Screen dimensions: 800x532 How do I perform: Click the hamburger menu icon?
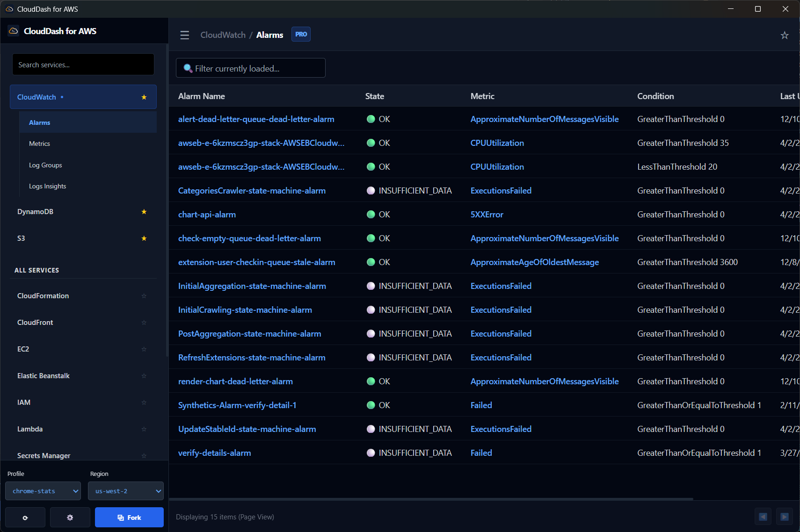[185, 35]
